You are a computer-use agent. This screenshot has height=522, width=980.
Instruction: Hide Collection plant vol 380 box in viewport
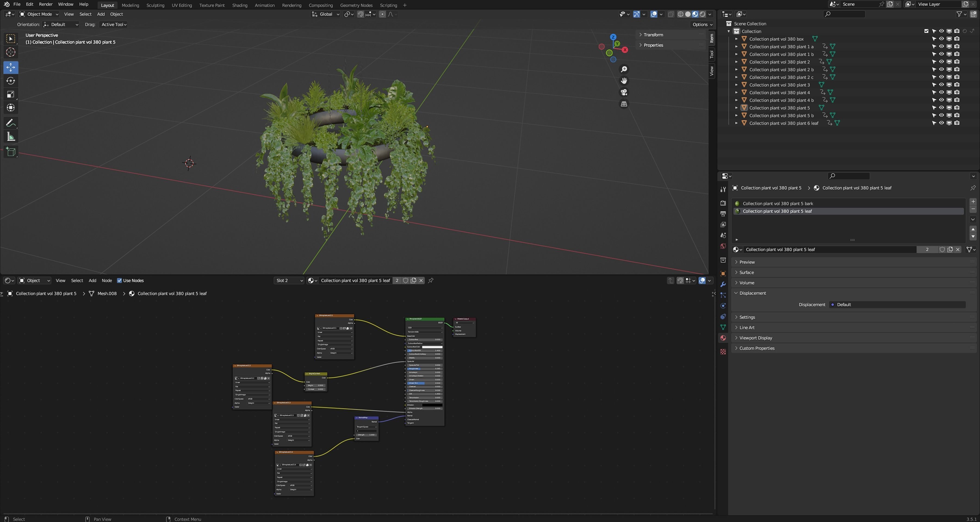point(941,39)
